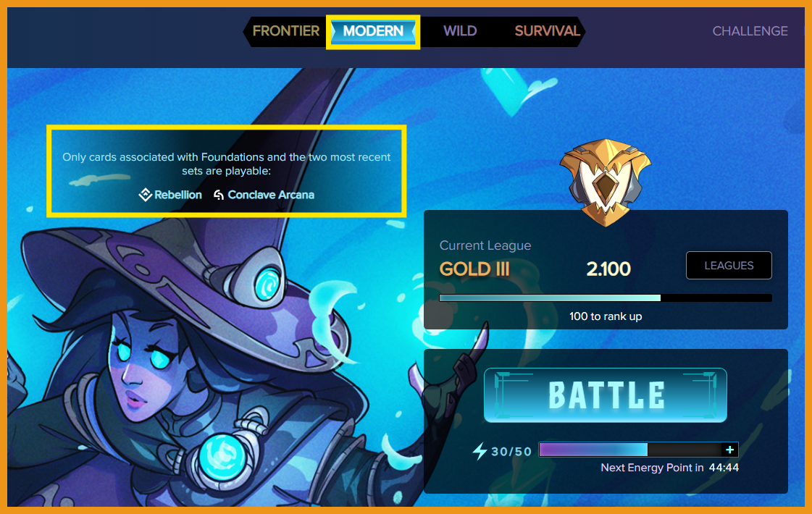Click the Gold league shield emblem

(x=606, y=182)
